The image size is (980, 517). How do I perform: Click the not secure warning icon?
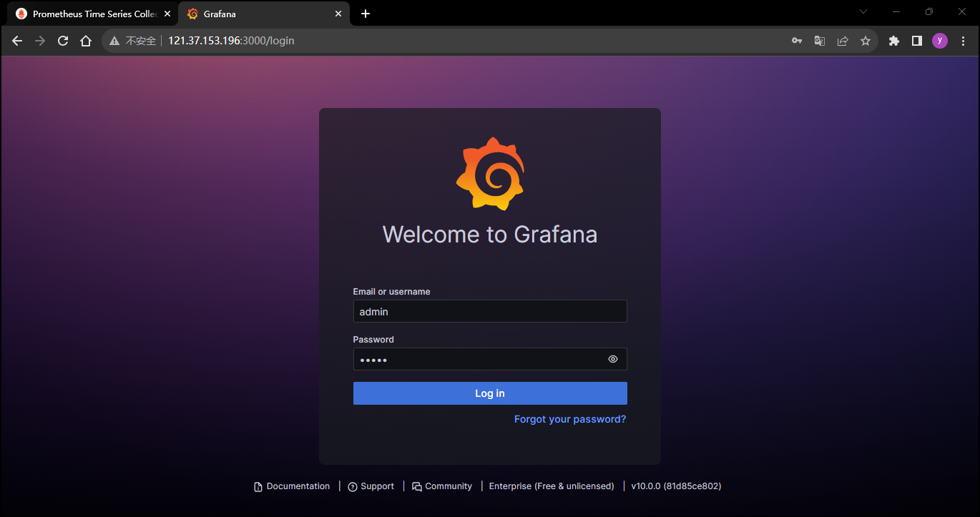coord(114,41)
